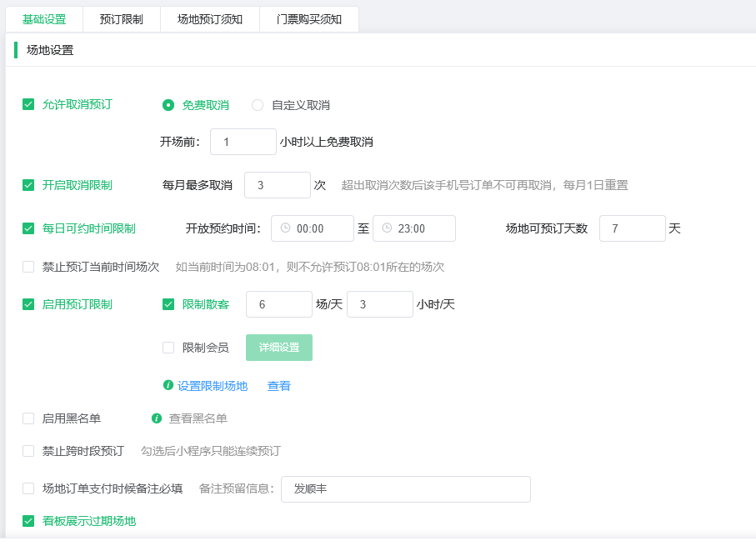
Task: Open the 00:00 start time picker
Action: (x=313, y=228)
